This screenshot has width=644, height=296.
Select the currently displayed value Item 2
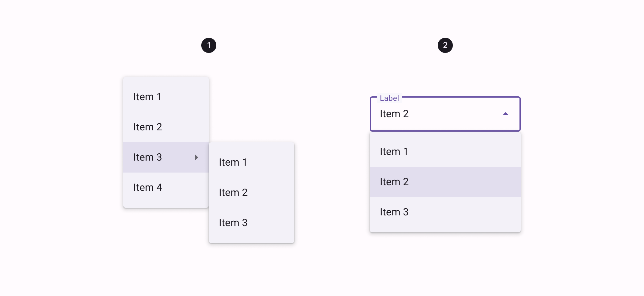[x=394, y=114]
